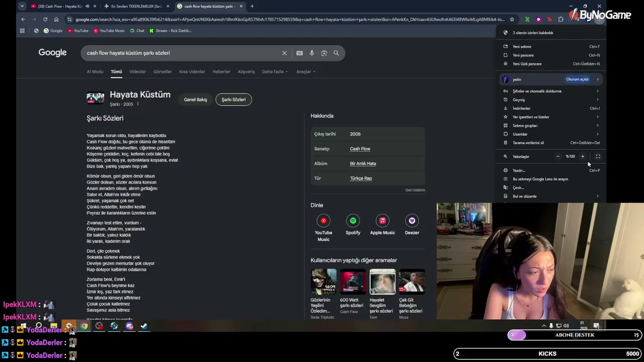Viewport: 644px width, 362px height.
Task: Mute the Cash Flow YouTube tab audio
Action: click(87, 6)
